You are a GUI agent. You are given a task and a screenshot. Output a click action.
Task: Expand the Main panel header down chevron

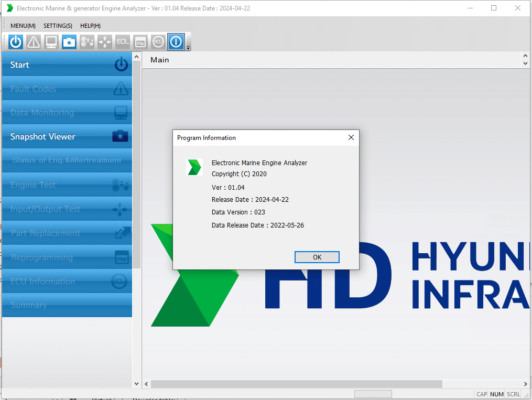point(526,63)
